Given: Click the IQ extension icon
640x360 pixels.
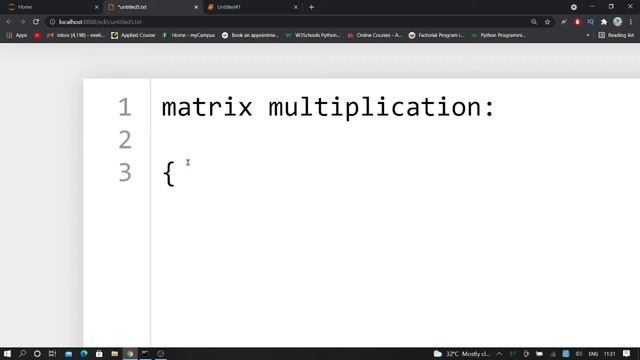Looking at the screenshot, I should click(x=591, y=22).
